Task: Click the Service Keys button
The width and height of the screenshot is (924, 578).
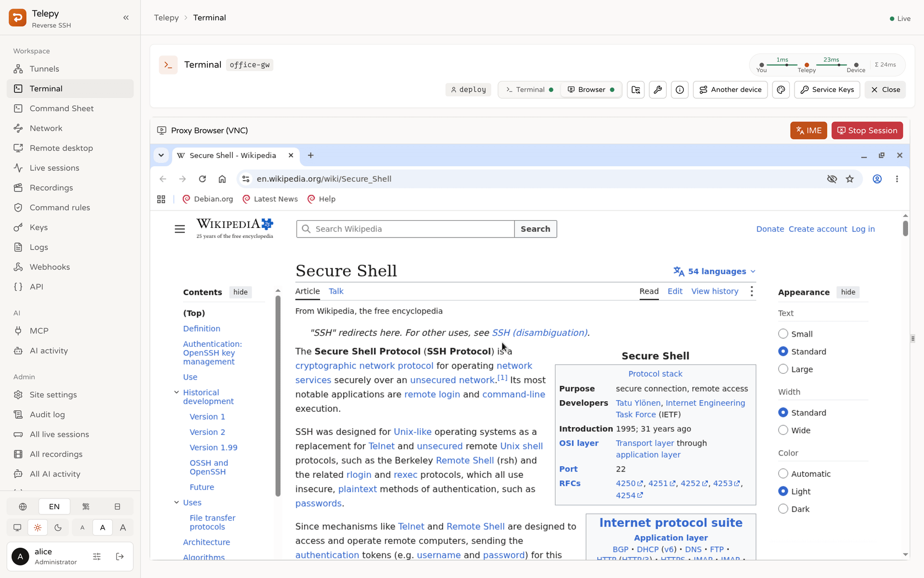Action: tap(827, 90)
